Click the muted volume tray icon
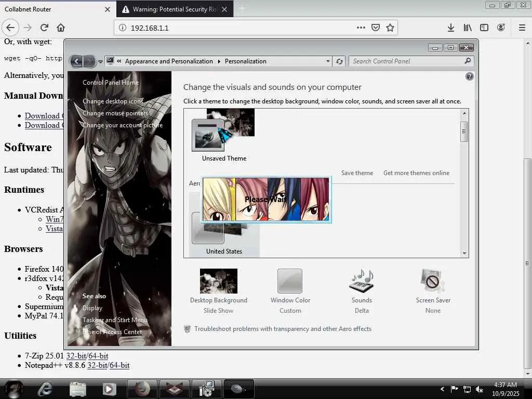 click(479, 390)
